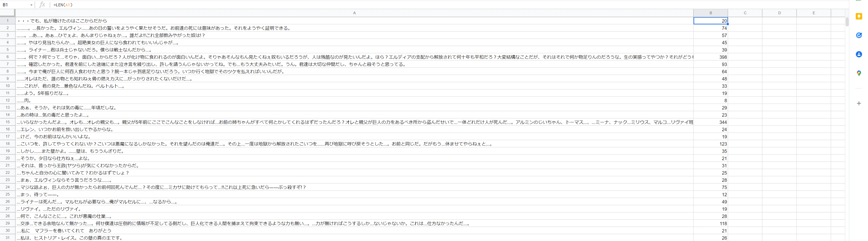
Task: Select the cell starting ......。ライナー...君は兵士
Action: click(x=354, y=50)
